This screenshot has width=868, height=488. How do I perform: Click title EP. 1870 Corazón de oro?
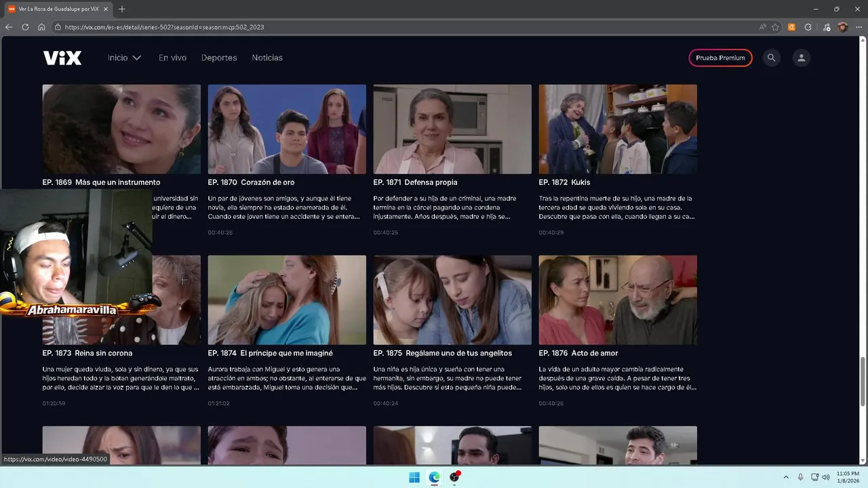251,182
